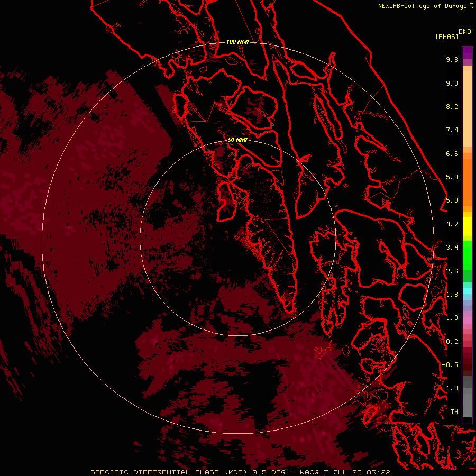Screen dimensions: 476x476
Task: Click the 50 NMI range ring label
Action: pos(237,140)
